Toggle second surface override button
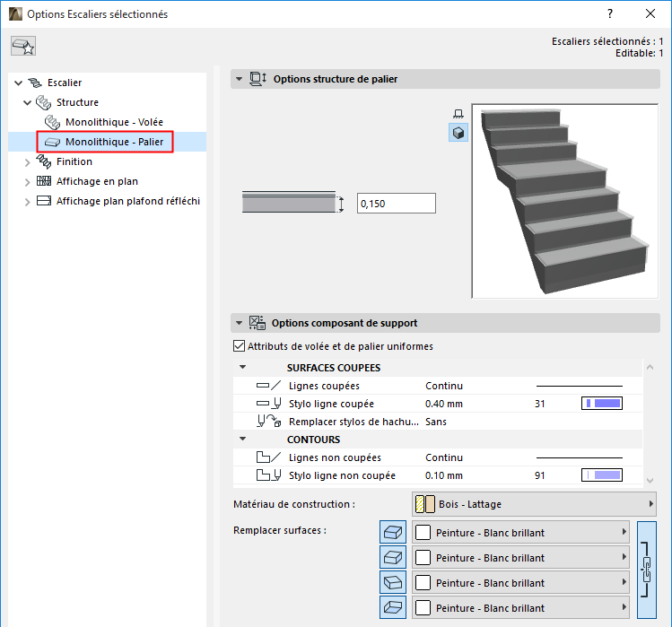The width and height of the screenshot is (672, 627). click(393, 558)
